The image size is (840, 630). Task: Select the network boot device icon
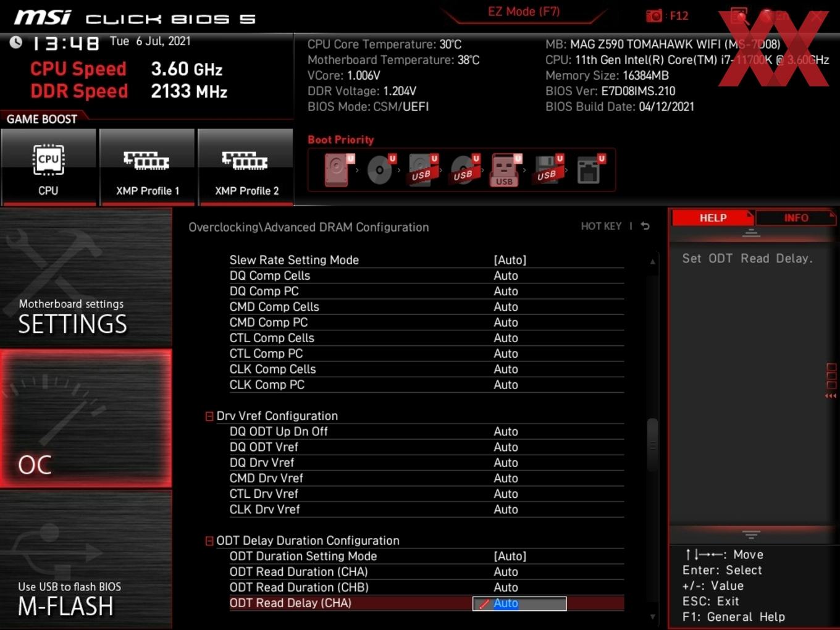pos(590,169)
